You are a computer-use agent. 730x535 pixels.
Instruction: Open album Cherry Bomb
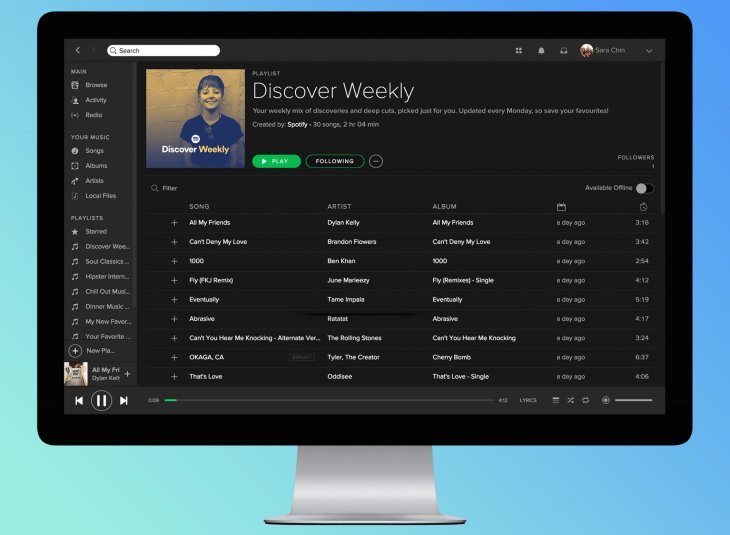point(452,357)
